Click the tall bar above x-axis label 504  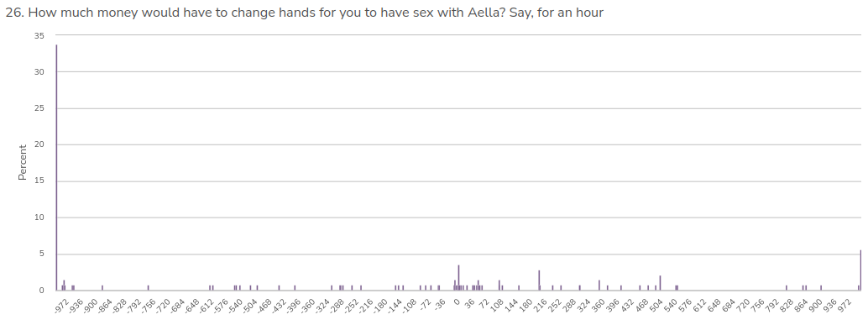tap(660, 283)
